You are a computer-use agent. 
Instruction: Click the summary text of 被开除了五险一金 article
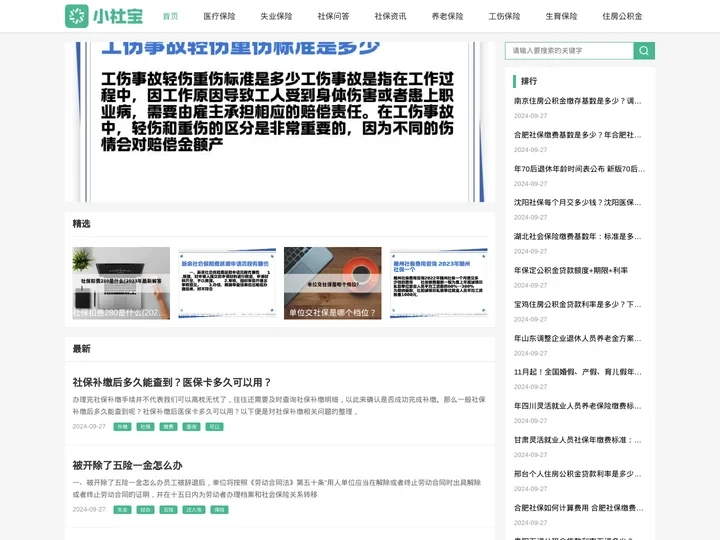point(277,489)
